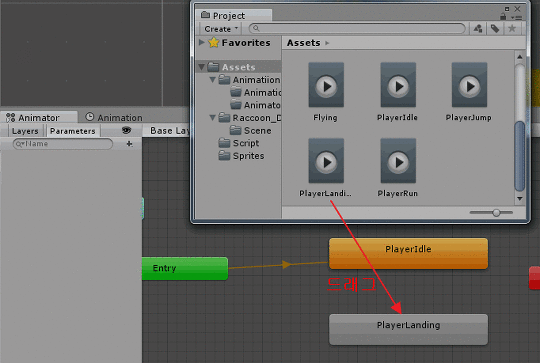540x363 pixels.
Task: Select the PlayerRun animation clip
Action: (398, 168)
